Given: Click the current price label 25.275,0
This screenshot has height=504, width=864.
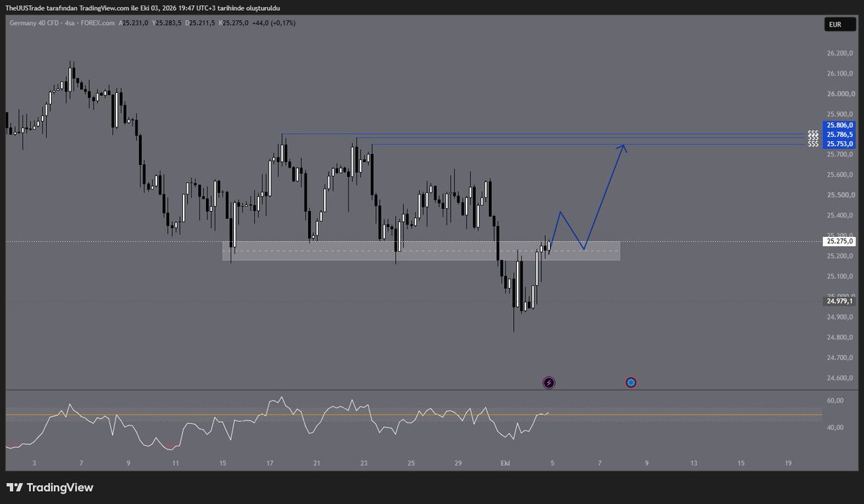Looking at the screenshot, I should [838, 242].
